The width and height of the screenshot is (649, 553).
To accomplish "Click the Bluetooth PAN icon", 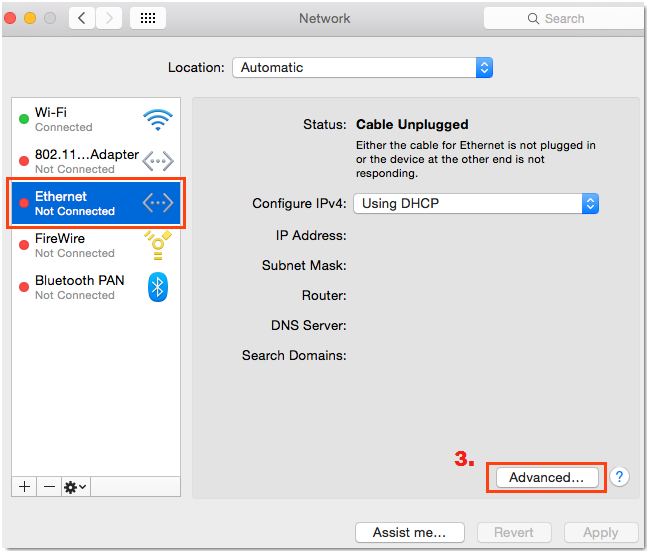I will [157, 287].
